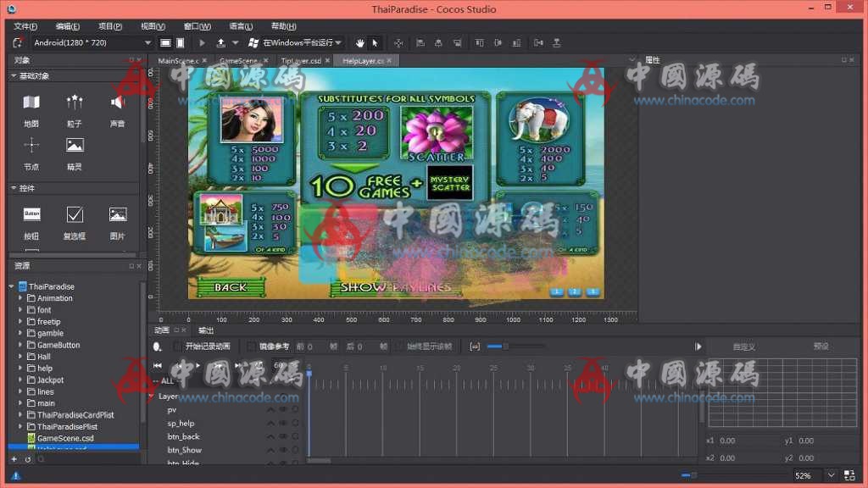Click the refresh project icon beside Android resolution
Screen dimensions: 868x488
pos(18,42)
